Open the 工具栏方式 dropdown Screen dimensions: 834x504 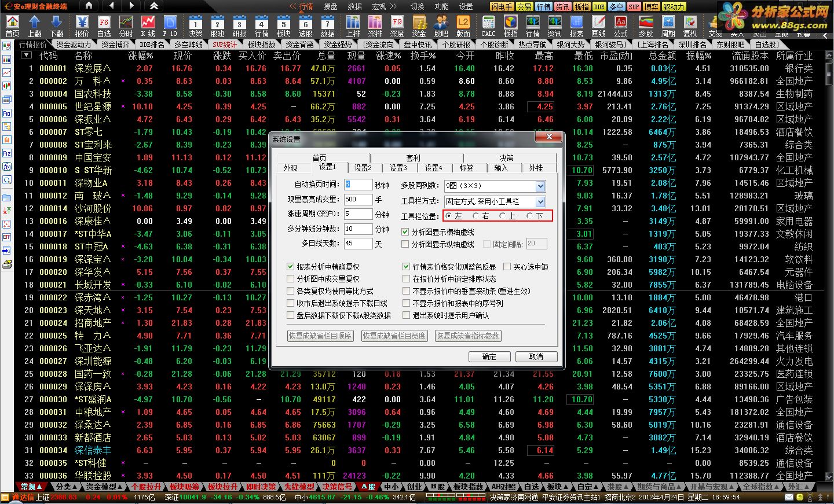click(x=540, y=201)
